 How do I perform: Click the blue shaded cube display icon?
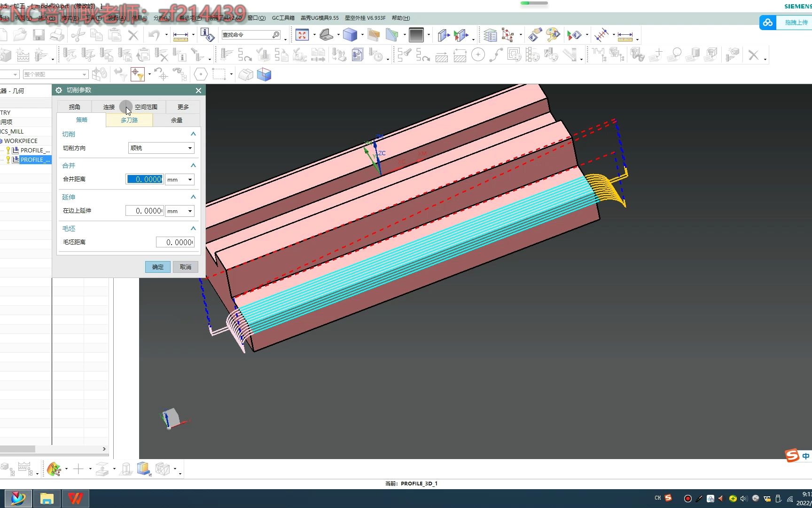click(x=351, y=34)
